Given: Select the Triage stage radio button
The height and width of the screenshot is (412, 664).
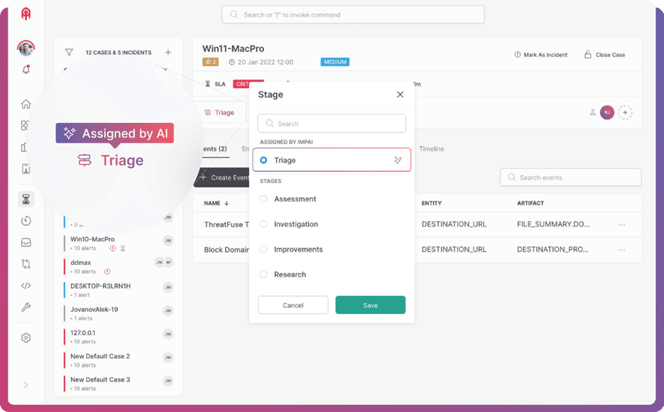Looking at the screenshot, I should pos(264,160).
